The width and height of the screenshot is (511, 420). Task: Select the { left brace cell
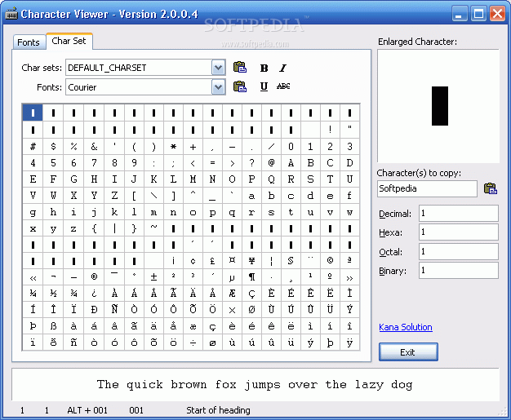(x=94, y=228)
